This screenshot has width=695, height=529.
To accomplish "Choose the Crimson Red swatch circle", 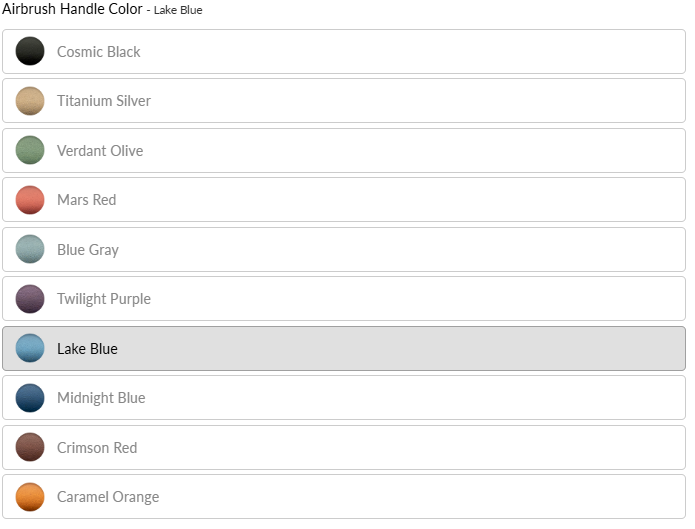I will tap(30, 447).
